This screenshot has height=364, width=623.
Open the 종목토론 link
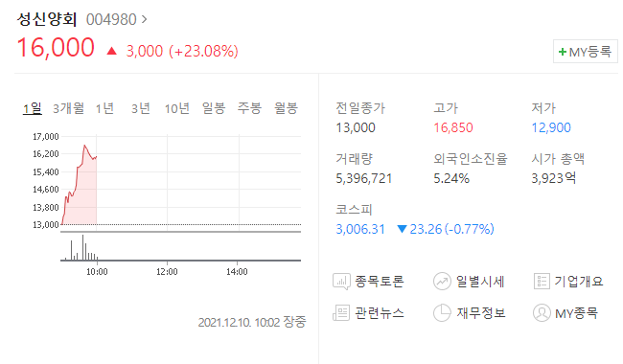[379, 282]
